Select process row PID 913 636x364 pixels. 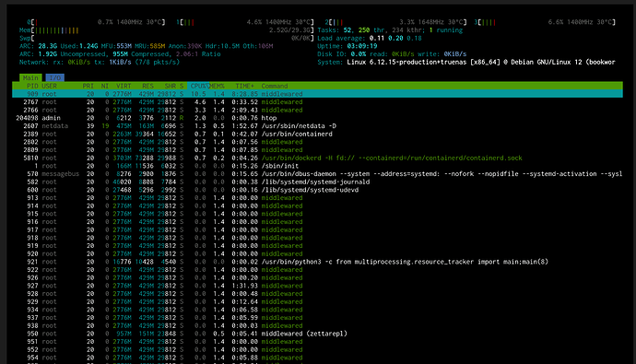[317, 198]
